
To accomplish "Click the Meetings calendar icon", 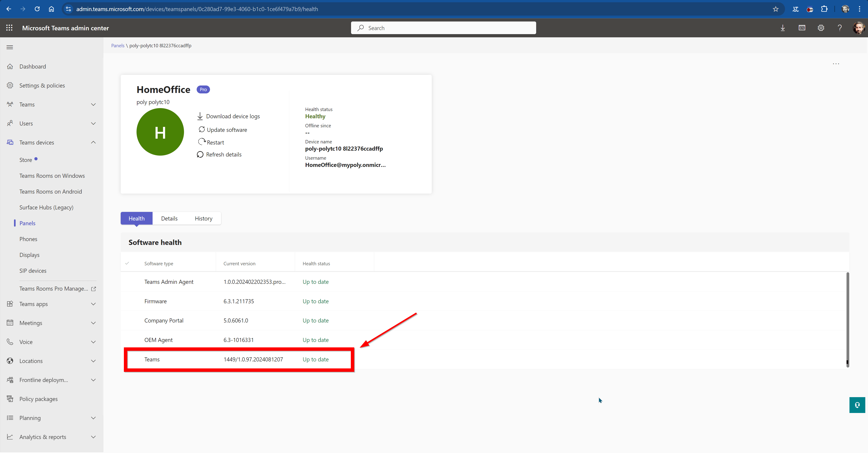I will (10, 323).
